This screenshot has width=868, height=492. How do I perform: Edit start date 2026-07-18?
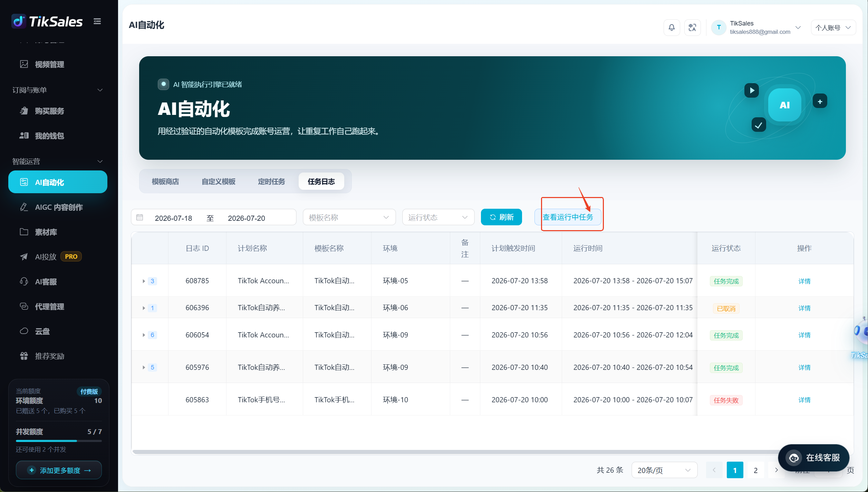(173, 218)
